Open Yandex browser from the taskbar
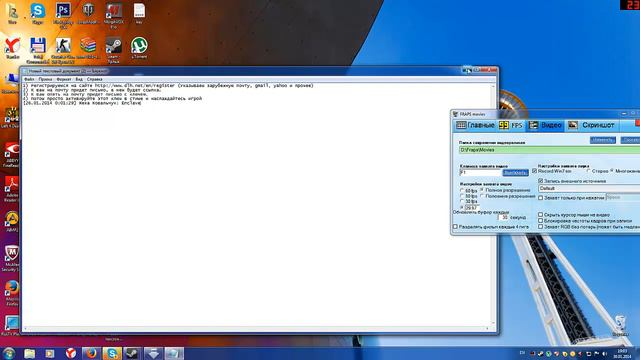This screenshot has height=360, width=640. [71, 353]
